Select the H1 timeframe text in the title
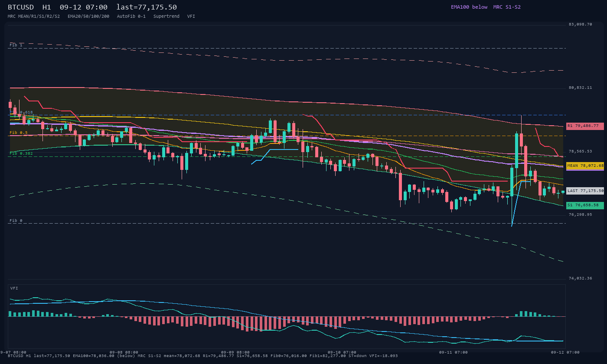607x364 pixels. pos(47,7)
